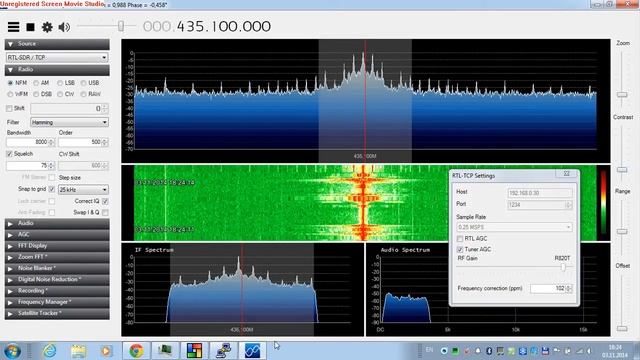Expand the Recording panel

click(57, 291)
